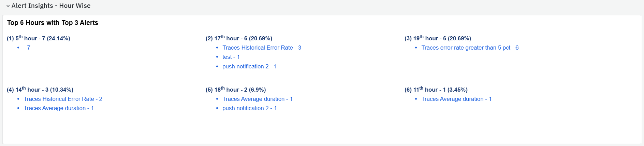Click the 'Top 6 Hours with Top 3 Alerts' panel title

pyautogui.click(x=53, y=23)
